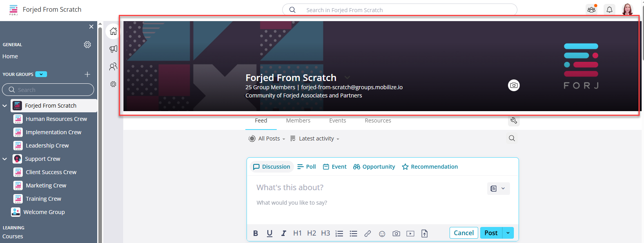Click the home icon in the side rail
Image resolution: width=644 pixels, height=243 pixels.
click(x=113, y=31)
